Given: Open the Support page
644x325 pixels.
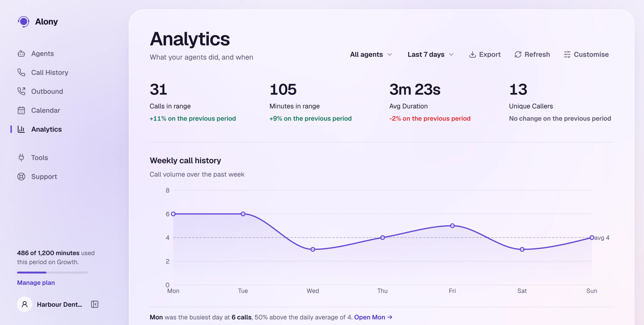Looking at the screenshot, I should tap(37, 177).
